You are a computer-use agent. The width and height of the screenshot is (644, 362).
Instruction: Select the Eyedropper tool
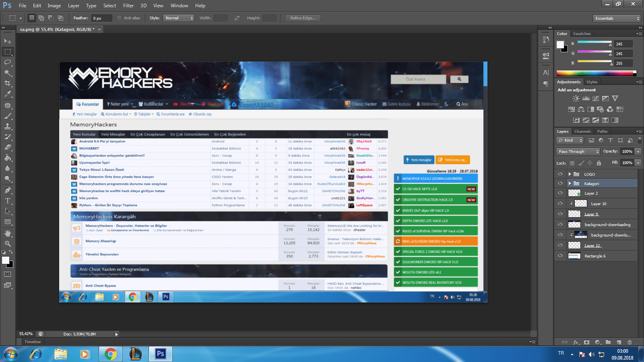[x=8, y=94]
